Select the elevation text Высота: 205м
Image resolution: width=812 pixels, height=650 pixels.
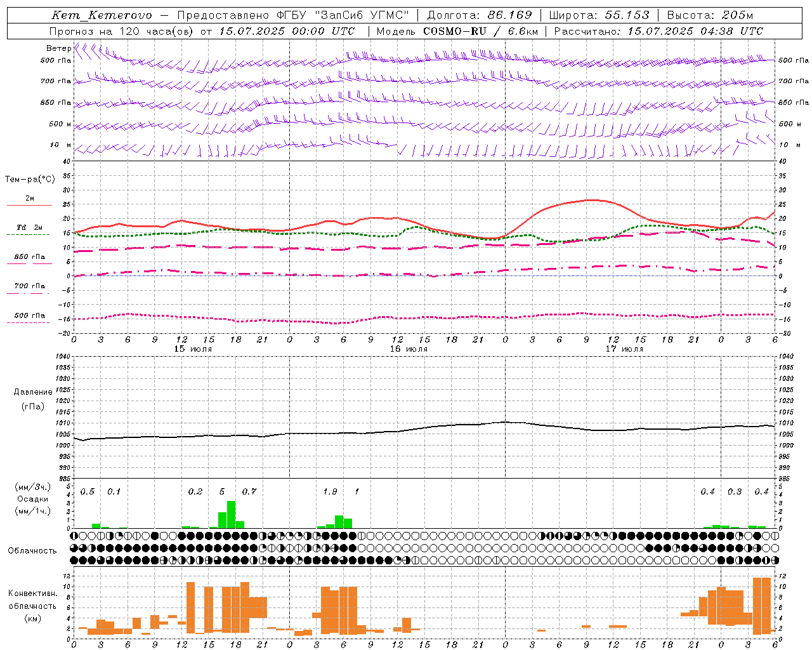[710, 15]
